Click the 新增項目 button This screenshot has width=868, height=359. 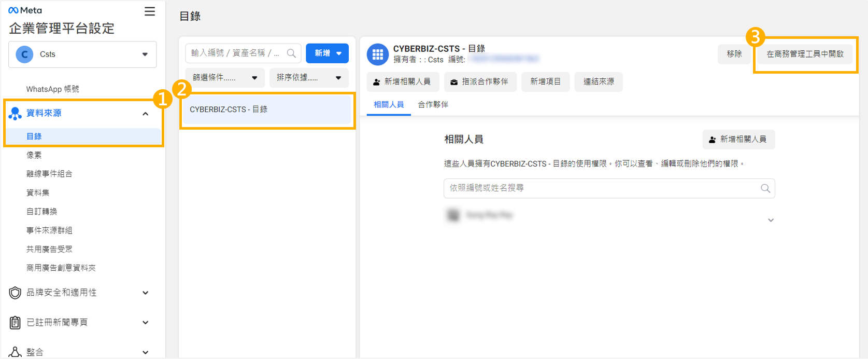[545, 82]
